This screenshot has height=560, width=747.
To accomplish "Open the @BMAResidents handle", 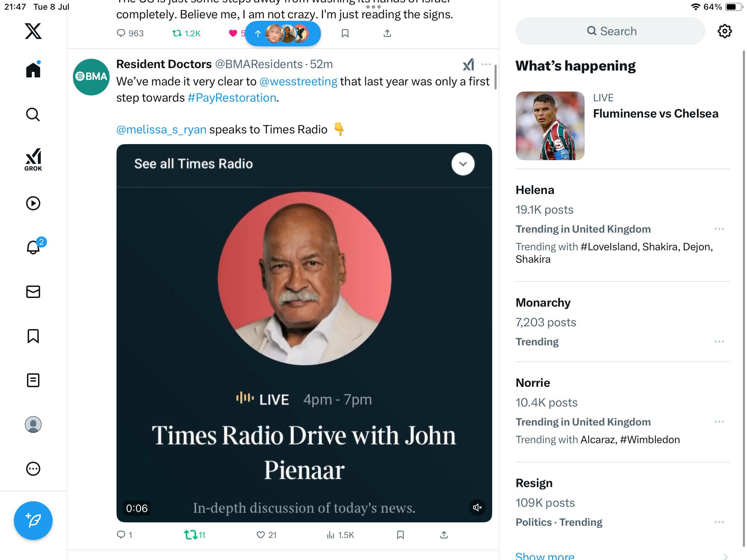I will tap(259, 64).
